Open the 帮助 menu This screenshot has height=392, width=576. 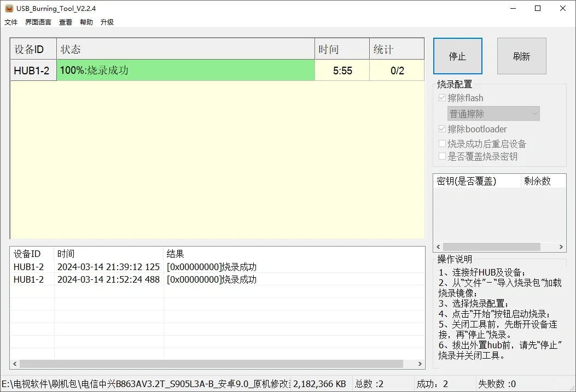85,22
